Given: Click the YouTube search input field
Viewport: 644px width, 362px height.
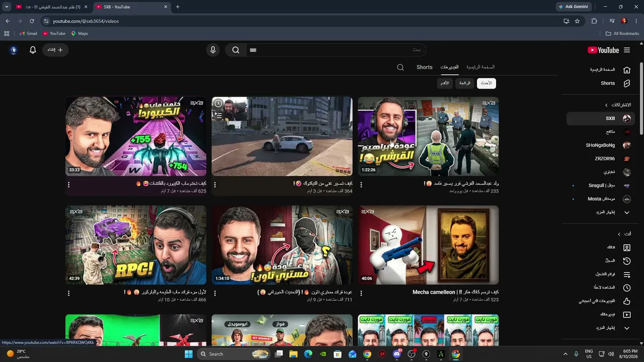Looking at the screenshot, I should tap(336, 50).
